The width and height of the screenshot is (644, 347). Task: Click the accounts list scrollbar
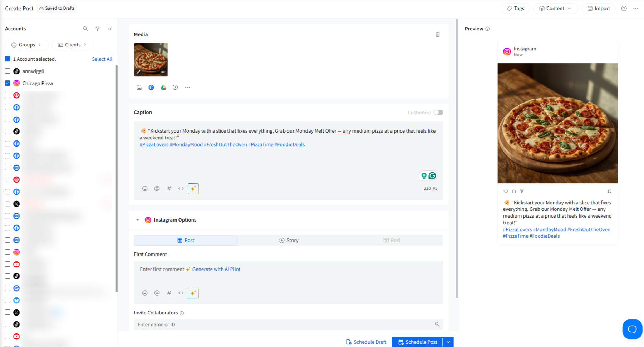click(117, 179)
